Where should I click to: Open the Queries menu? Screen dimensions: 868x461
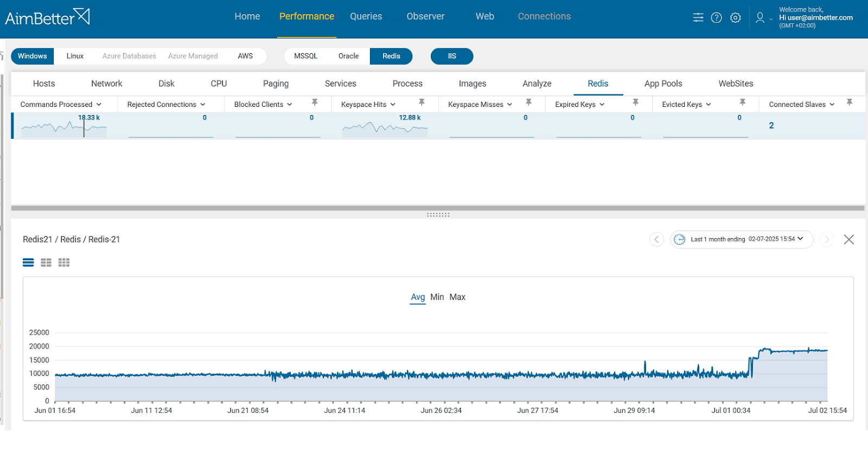click(x=366, y=17)
